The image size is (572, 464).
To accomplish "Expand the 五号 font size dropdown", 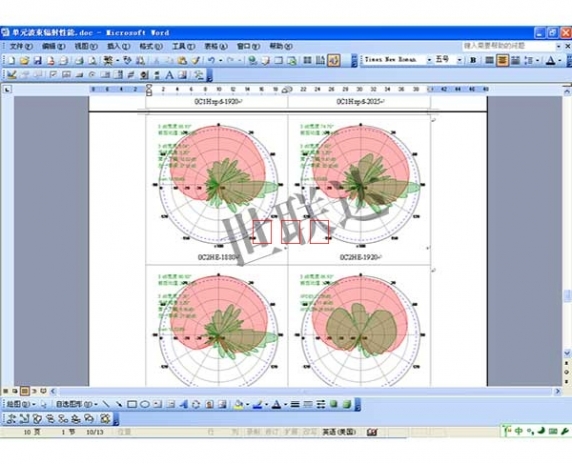I will [460, 60].
